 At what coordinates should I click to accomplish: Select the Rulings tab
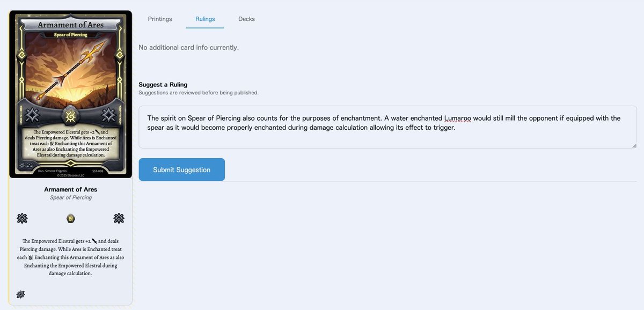[x=205, y=19]
